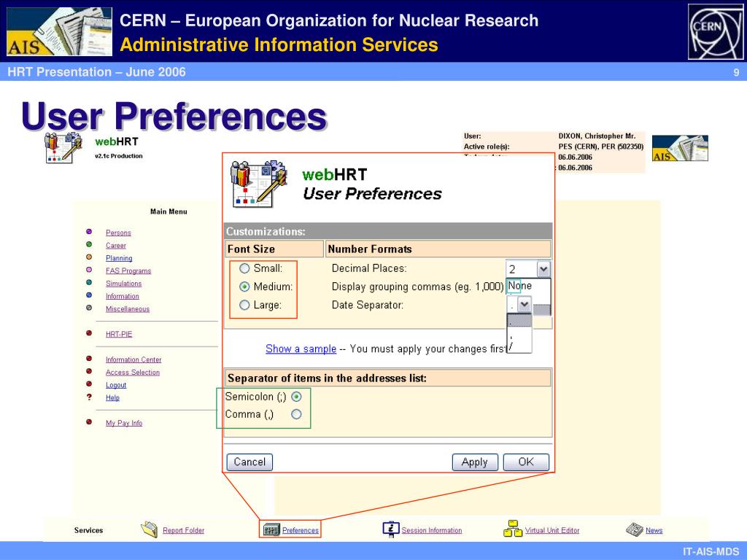Click the Session Information icon
The height and width of the screenshot is (560, 747).
click(391, 529)
